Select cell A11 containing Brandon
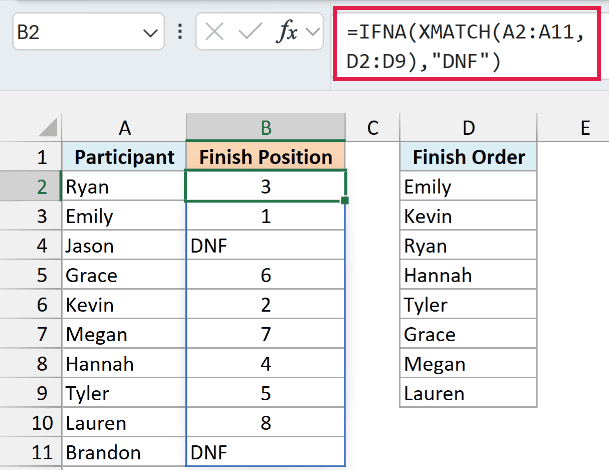 tap(124, 452)
